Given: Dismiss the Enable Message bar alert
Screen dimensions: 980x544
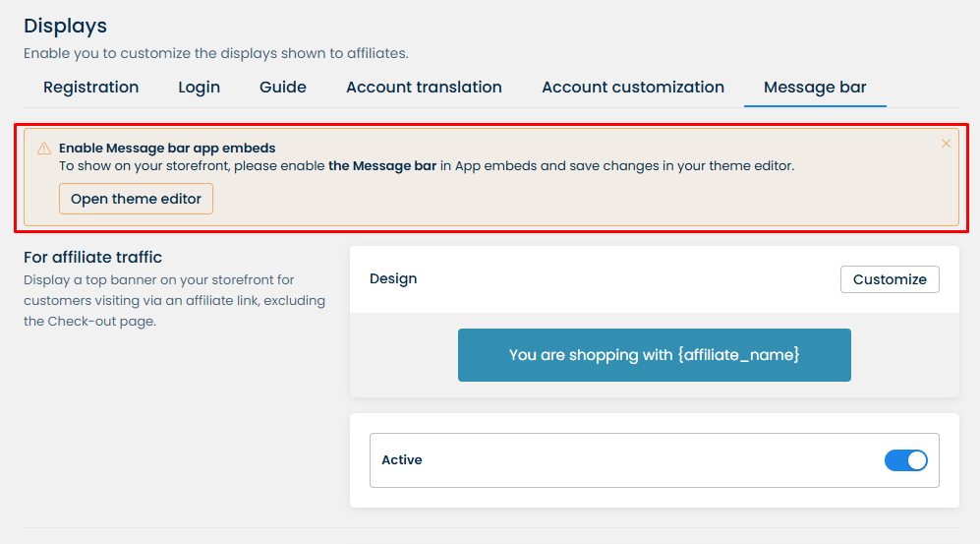Looking at the screenshot, I should [946, 144].
